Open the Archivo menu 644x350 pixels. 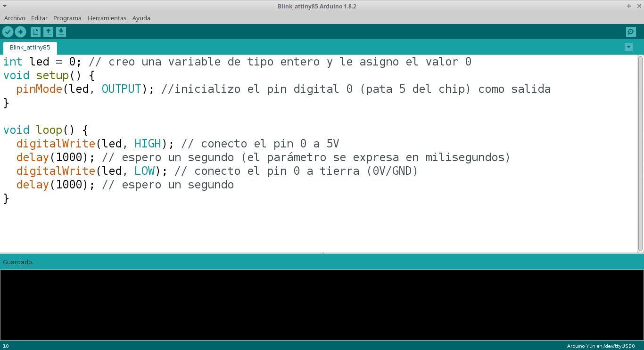click(15, 18)
